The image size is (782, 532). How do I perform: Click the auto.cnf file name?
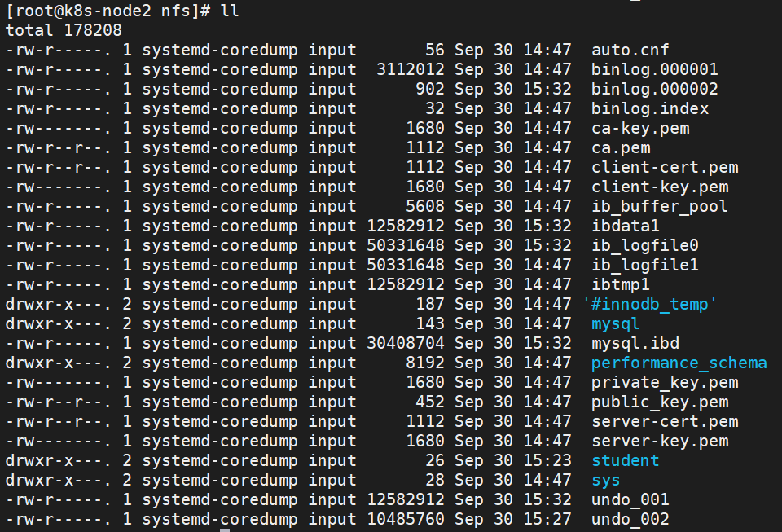tap(630, 51)
